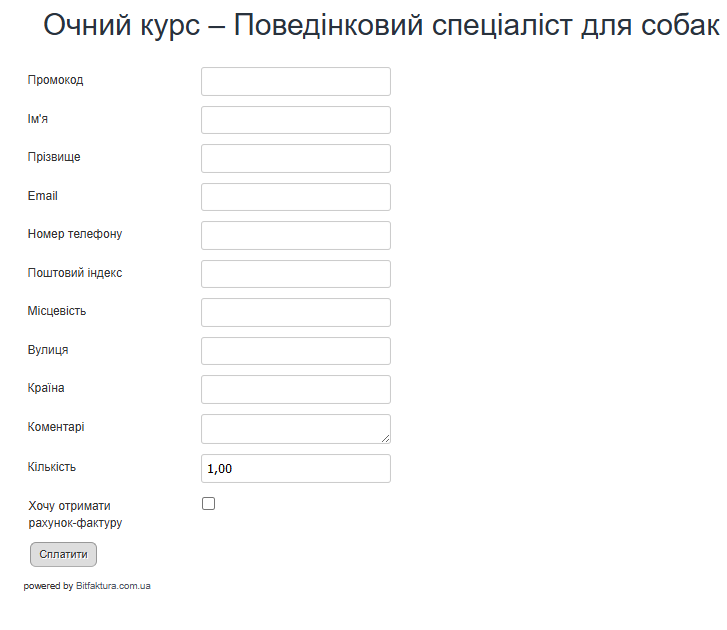The width and height of the screenshot is (727, 630).
Task: Click the Хочу отримати рахунок-фактуру label text
Action: click(x=75, y=514)
